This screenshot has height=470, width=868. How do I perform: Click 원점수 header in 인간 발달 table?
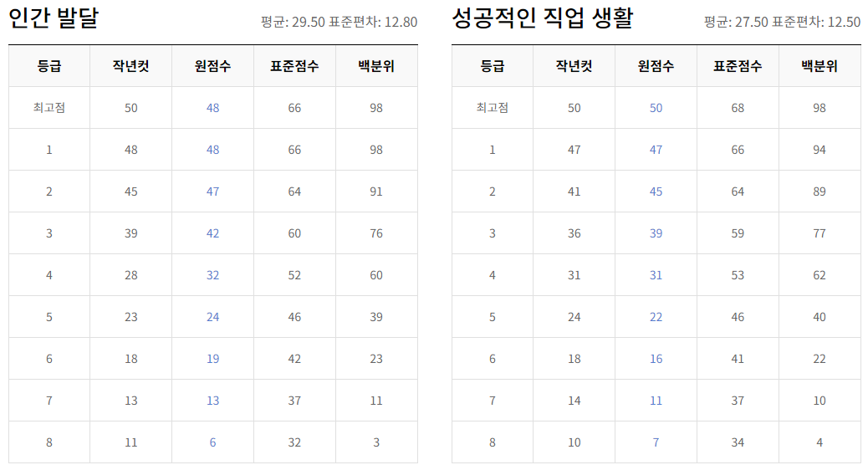tap(212, 66)
